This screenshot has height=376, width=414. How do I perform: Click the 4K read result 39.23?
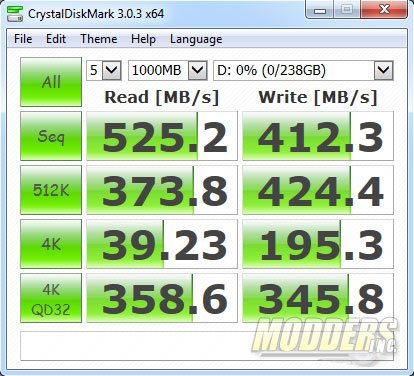(x=162, y=244)
